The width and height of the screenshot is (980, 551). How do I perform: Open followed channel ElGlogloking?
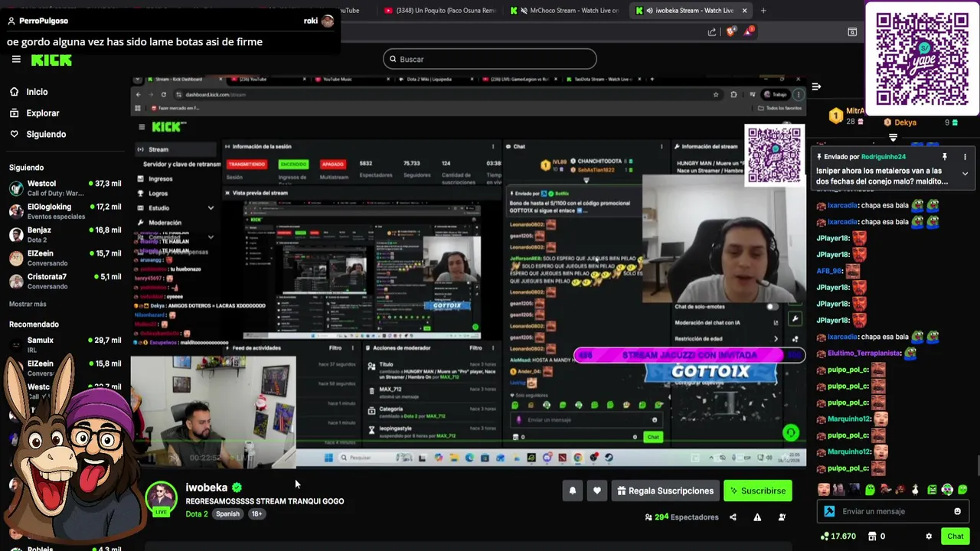click(65, 211)
